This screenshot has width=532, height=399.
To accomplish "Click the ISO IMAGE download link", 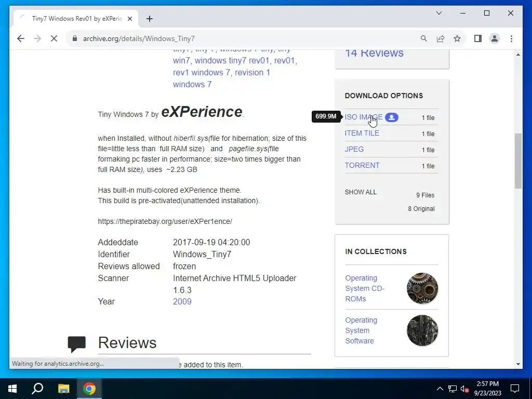I will tap(363, 117).
